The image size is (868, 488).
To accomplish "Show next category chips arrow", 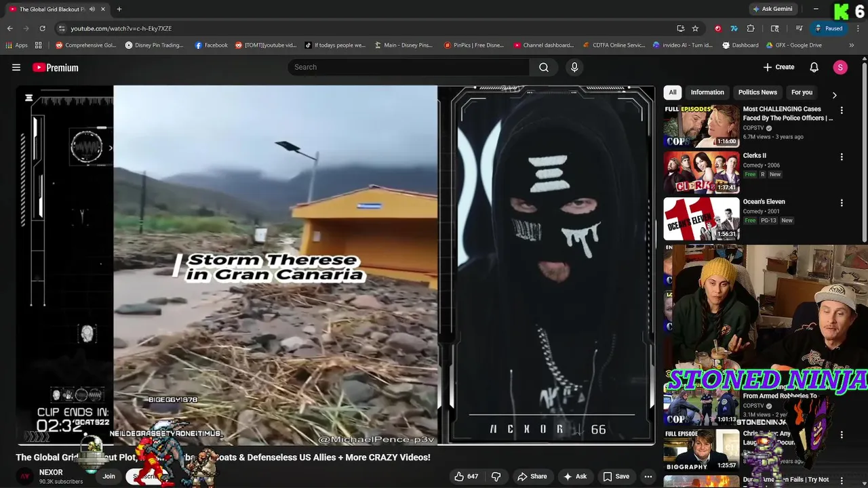I will (x=834, y=96).
